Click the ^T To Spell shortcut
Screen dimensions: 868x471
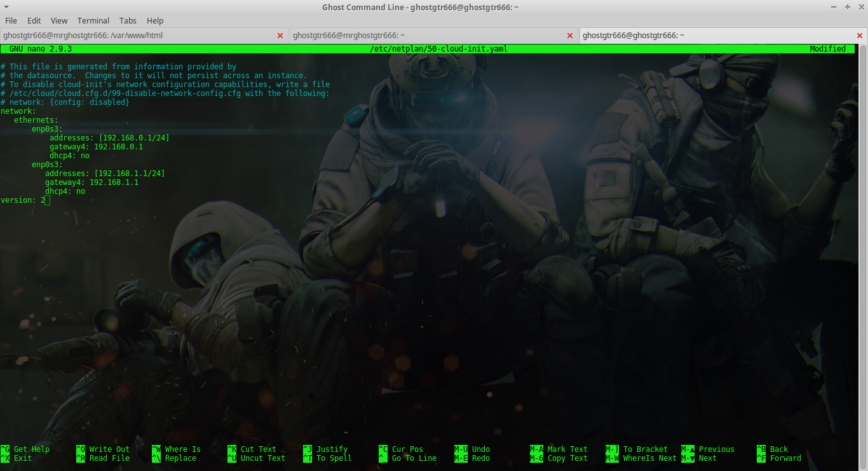(x=328, y=458)
